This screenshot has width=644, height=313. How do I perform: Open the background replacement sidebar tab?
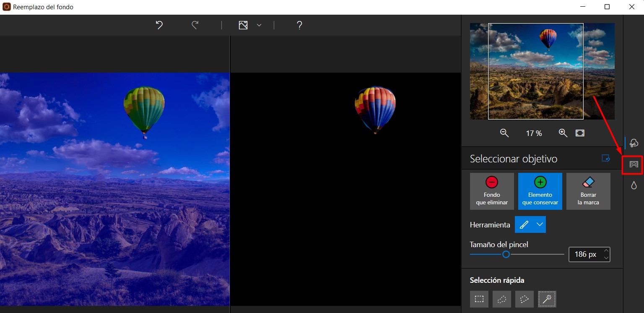634,164
